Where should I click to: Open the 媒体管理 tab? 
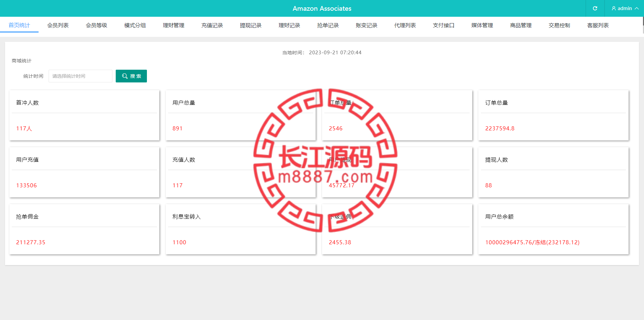(x=482, y=25)
